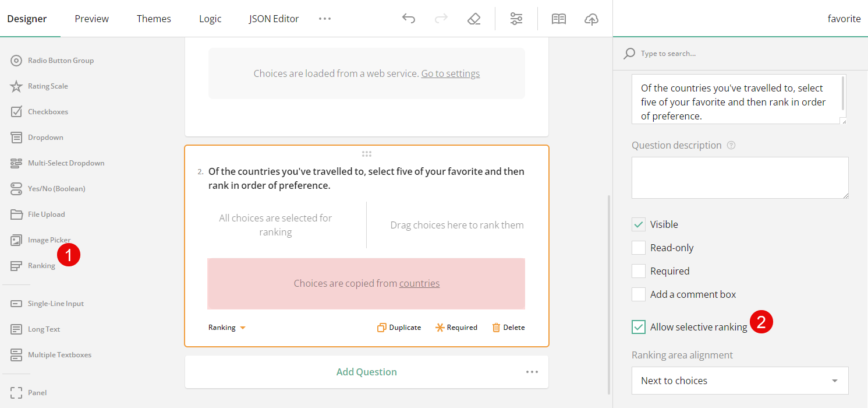The width and height of the screenshot is (868, 408).
Task: Click the Undo icon in the toolbar
Action: [409, 18]
